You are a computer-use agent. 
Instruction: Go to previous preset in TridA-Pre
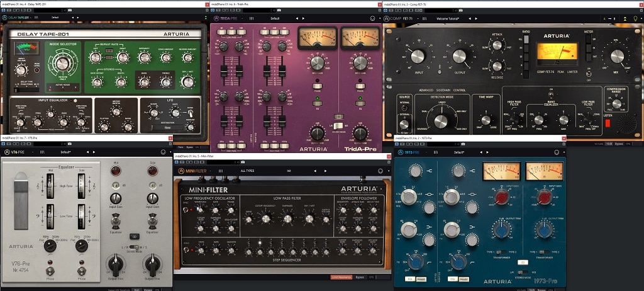[297, 18]
